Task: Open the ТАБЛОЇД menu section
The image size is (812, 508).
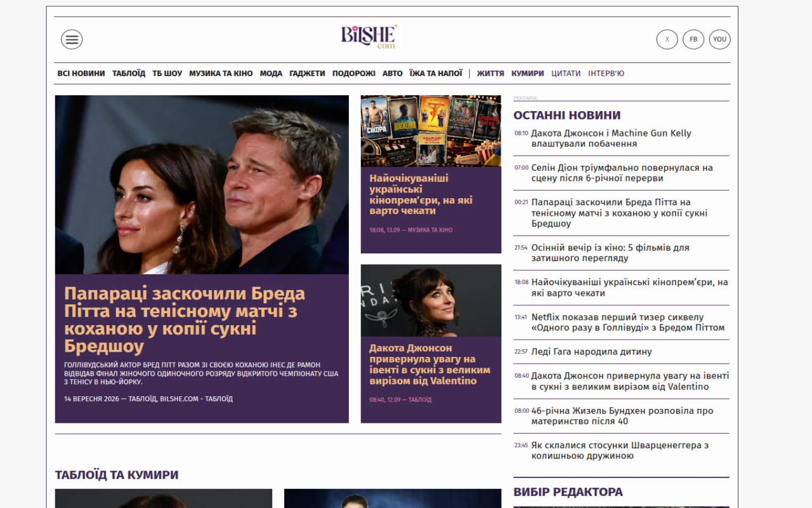Action: coord(129,74)
